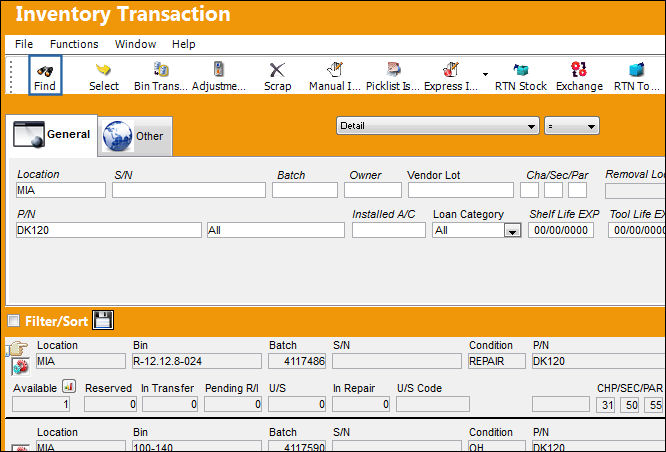
Task: Click the red gear icon below the hand
Action: point(20,366)
